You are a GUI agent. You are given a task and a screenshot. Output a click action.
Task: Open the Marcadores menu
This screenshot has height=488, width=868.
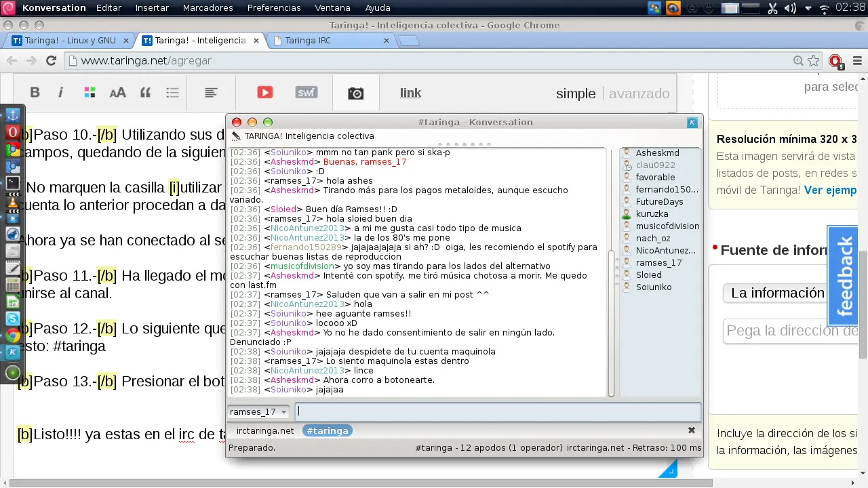coord(208,8)
